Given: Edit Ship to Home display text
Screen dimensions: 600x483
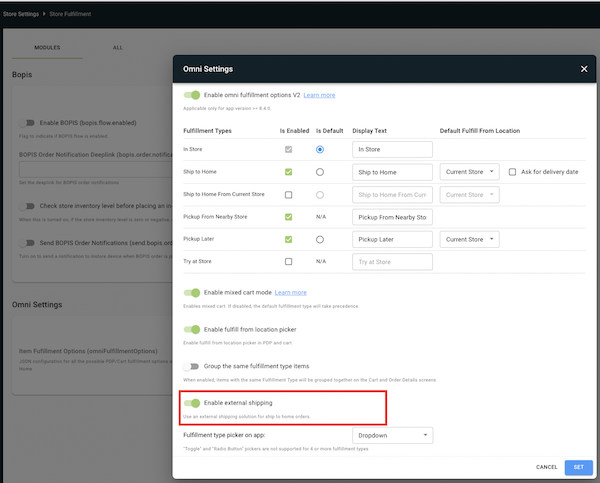Looking at the screenshot, I should (392, 172).
